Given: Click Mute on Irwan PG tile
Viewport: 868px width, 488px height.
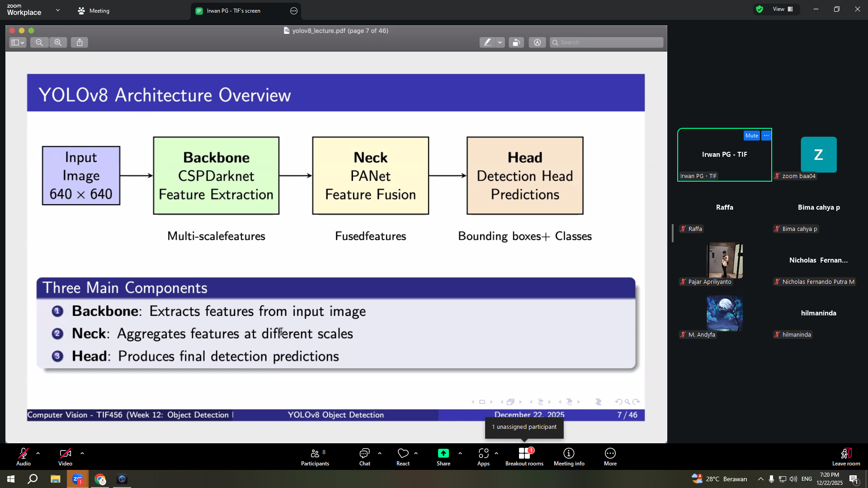Looking at the screenshot, I should (751, 136).
